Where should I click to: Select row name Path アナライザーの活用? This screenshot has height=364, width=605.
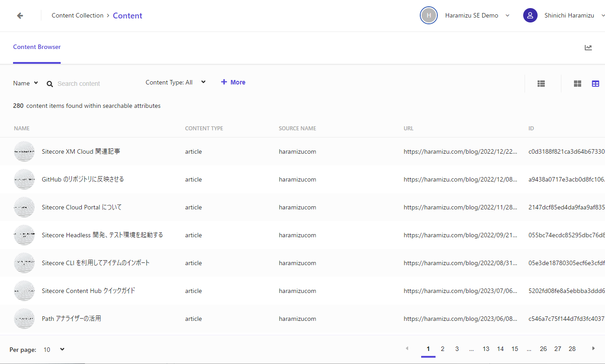coord(71,319)
